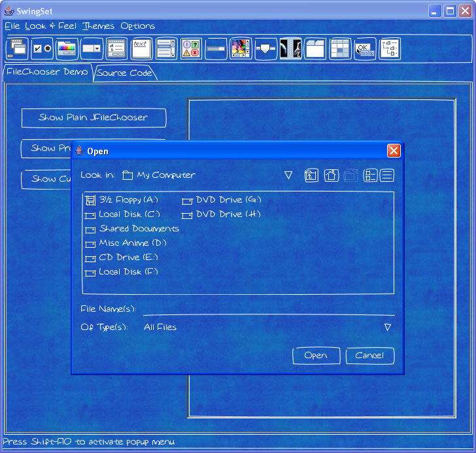Open the Tree demo toolbar icon

390,48
